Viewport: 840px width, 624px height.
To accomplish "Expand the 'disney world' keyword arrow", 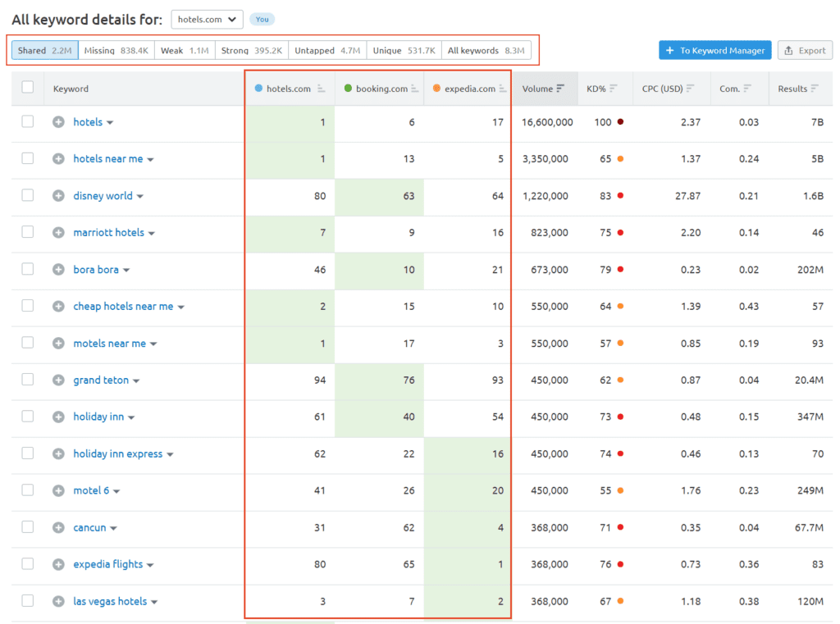I will (x=139, y=197).
